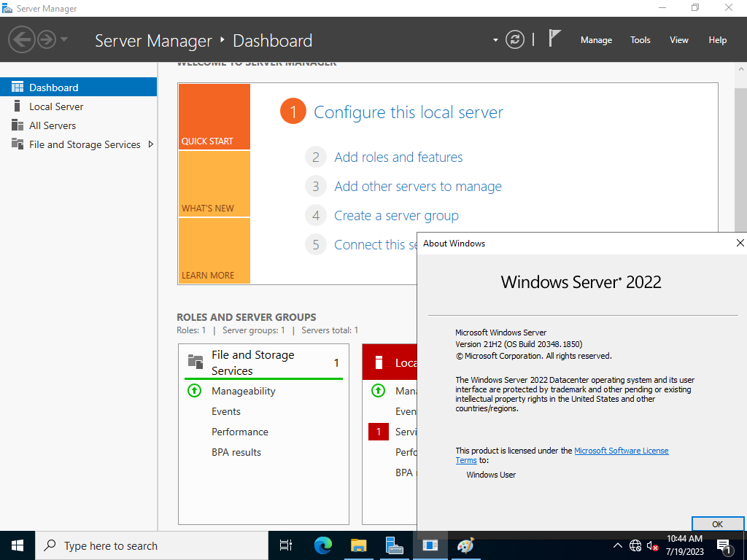The image size is (747, 560).
Task: Click Add roles and features link
Action: pos(398,157)
